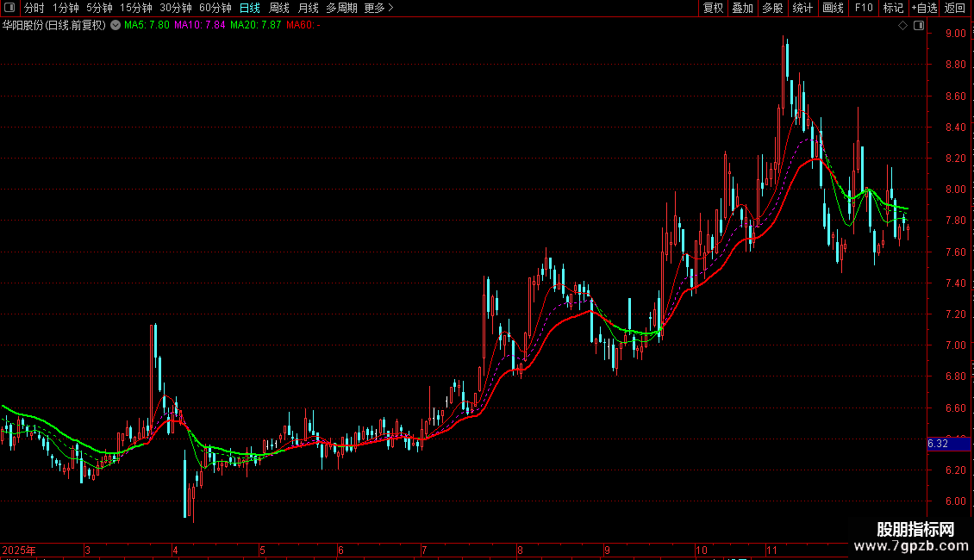
Task: Click the month 3 marker on the time axis
Action: (88, 550)
